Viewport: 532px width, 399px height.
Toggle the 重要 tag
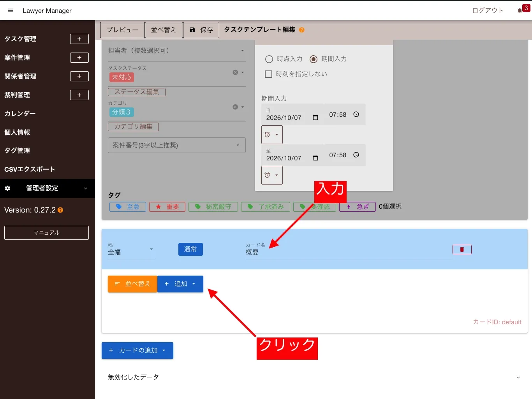coord(167,207)
